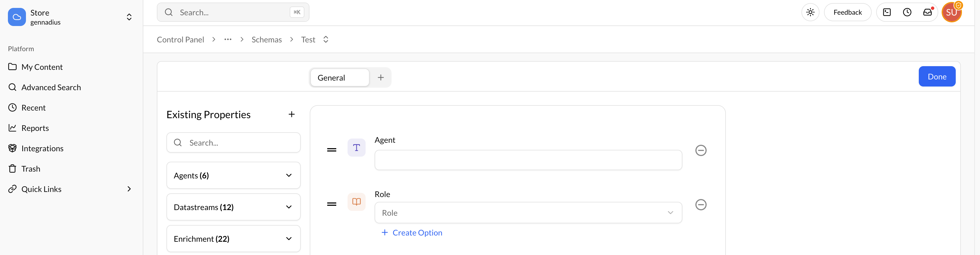Viewport: 980px width, 255px height.
Task: Expand the Datastreams (12) property group
Action: [x=233, y=207]
